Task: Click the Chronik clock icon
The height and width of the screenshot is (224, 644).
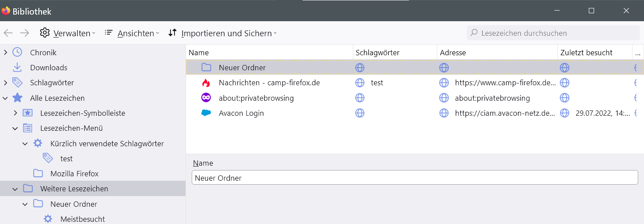Action: point(17,52)
